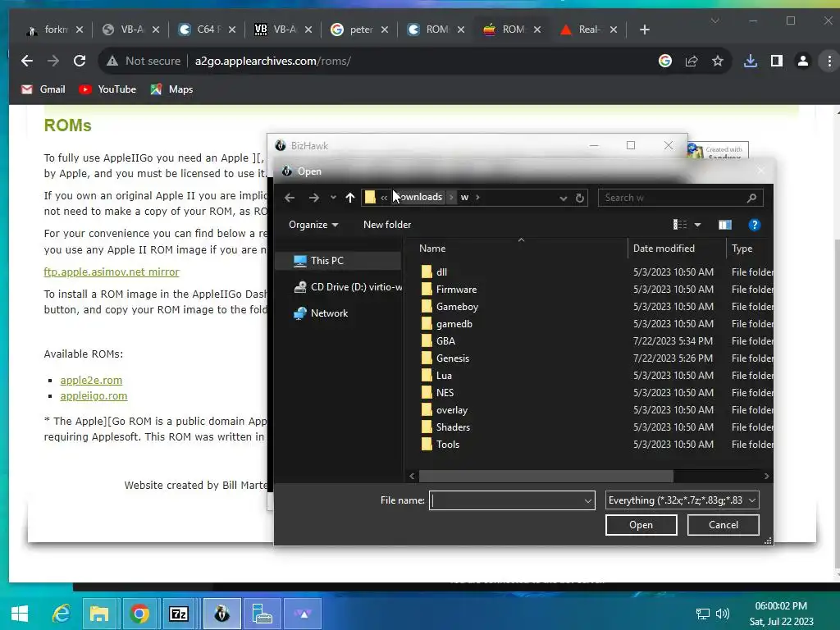Open Maps bookmark

click(171, 89)
